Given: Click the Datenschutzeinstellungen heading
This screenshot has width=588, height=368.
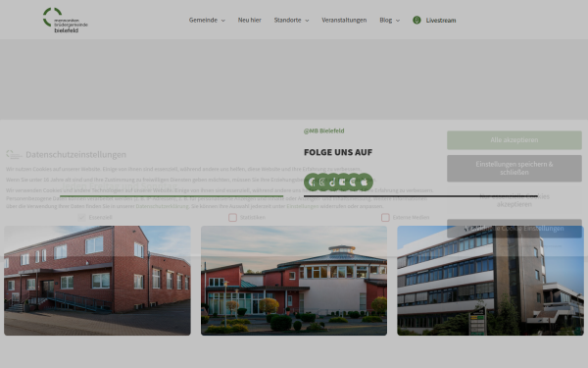Looking at the screenshot, I should click(x=75, y=154).
